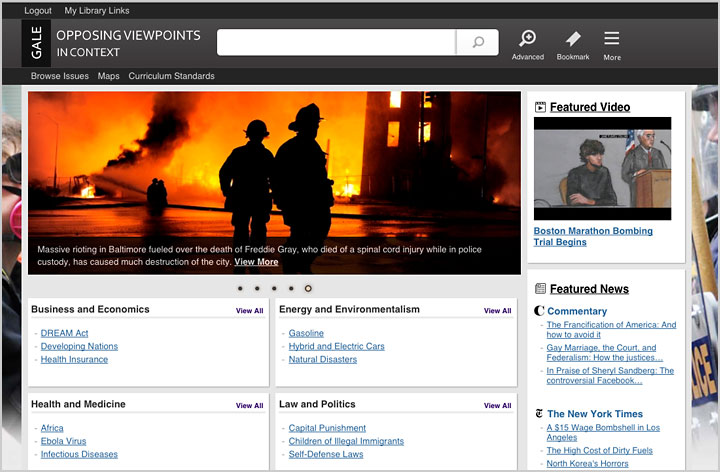Open Children of Illegal Immigrants topic
This screenshot has width=720, height=472.
click(x=346, y=441)
